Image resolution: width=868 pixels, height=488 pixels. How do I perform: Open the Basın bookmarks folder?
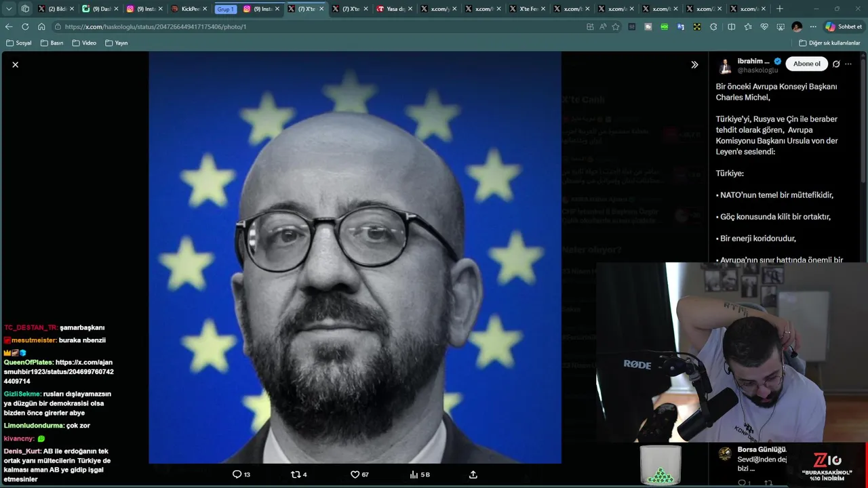tap(52, 43)
